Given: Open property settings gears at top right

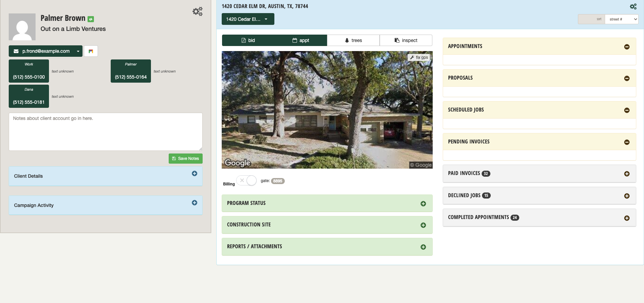Looking at the screenshot, I should point(633,6).
